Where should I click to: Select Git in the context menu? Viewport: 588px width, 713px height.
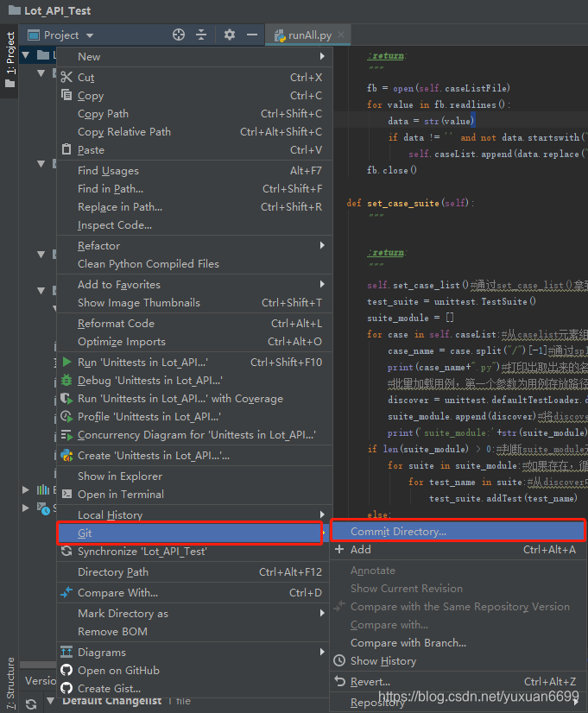(190, 533)
